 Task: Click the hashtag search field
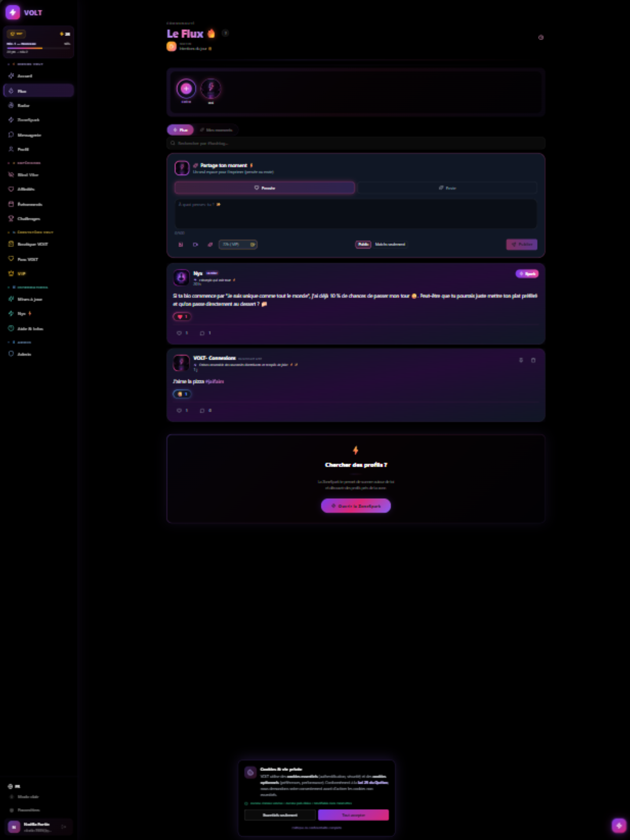point(356,143)
